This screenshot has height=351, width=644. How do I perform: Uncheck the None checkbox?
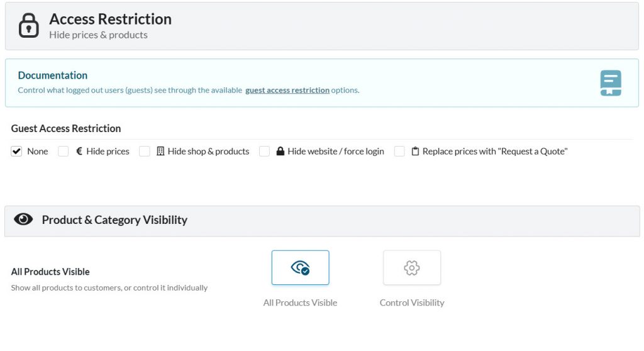[16, 152]
